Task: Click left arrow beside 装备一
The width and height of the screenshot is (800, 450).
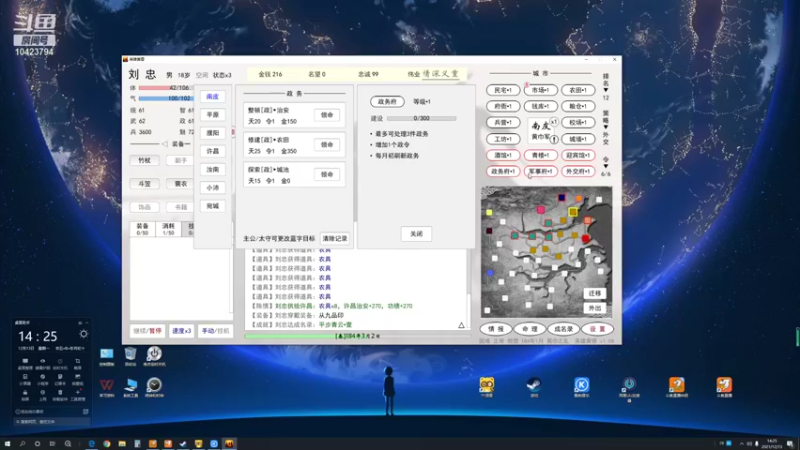Action: pyautogui.click(x=165, y=144)
